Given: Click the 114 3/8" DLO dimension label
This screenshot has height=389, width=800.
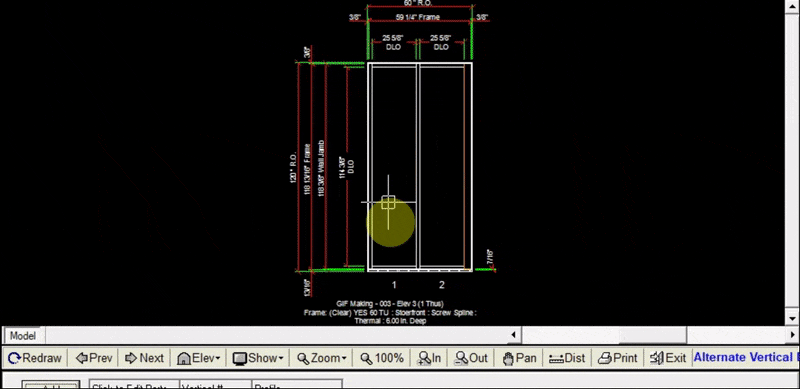Looking at the screenshot, I should (x=345, y=166).
